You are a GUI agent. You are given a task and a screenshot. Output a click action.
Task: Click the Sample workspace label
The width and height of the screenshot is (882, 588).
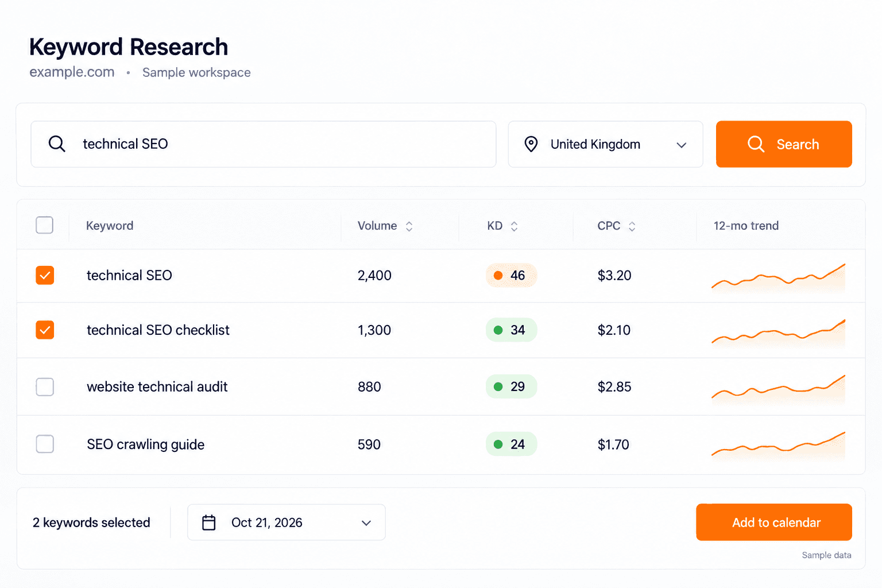click(196, 72)
